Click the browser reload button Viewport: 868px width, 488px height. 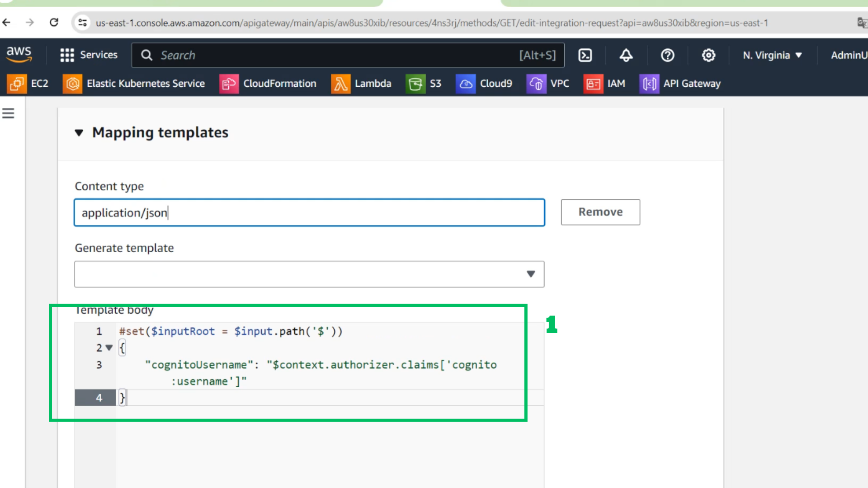tap(54, 22)
